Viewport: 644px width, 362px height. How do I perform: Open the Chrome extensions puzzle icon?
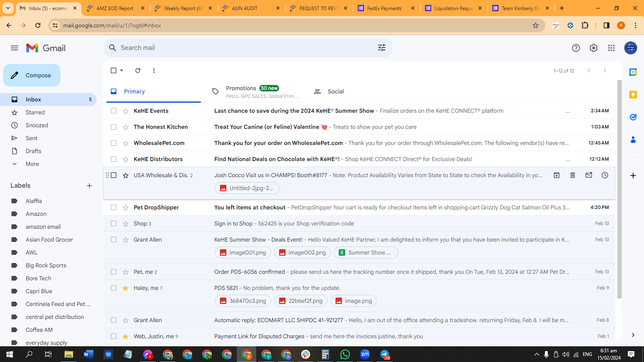coord(585,25)
